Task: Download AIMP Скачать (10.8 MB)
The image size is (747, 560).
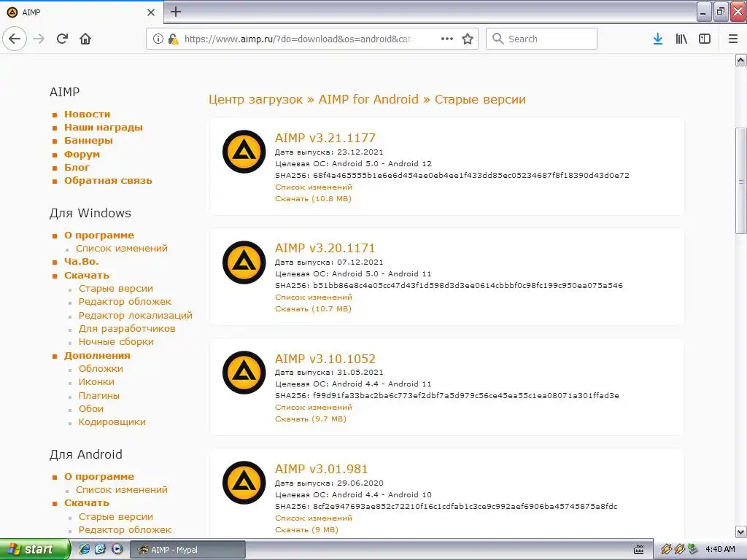Action: click(x=313, y=198)
